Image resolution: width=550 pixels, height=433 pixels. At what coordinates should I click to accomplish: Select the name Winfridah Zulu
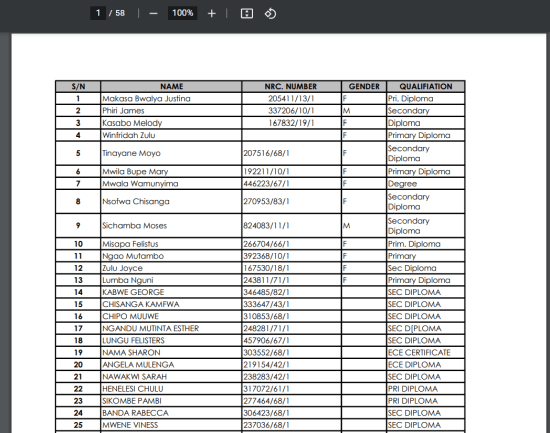coord(129,135)
